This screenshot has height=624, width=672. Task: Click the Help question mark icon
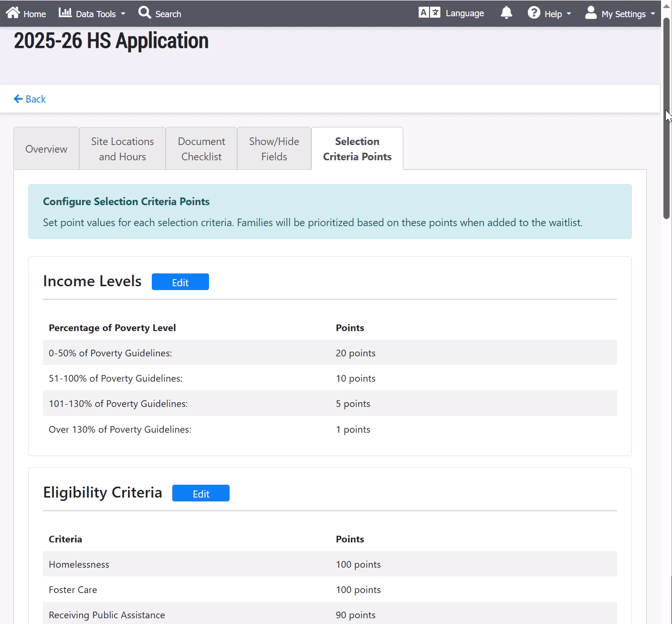pyautogui.click(x=534, y=12)
